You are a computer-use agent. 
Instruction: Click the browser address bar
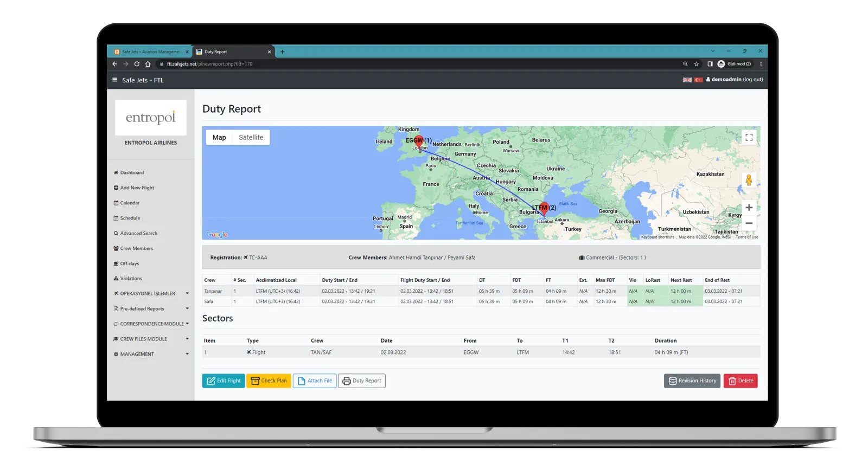click(x=418, y=64)
